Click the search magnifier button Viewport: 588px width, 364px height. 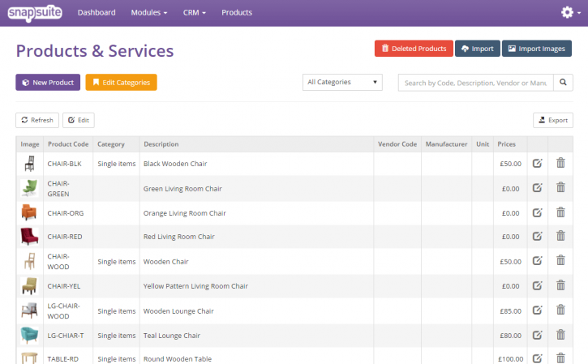(x=563, y=83)
